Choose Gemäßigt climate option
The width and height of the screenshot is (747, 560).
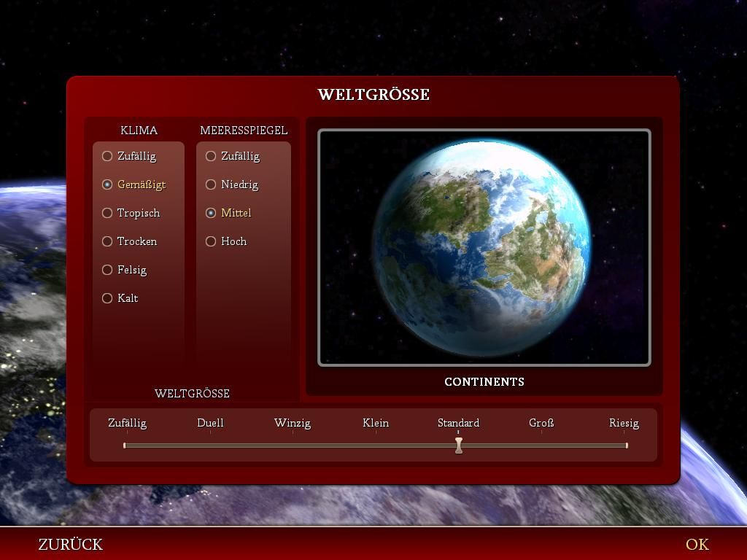107,184
